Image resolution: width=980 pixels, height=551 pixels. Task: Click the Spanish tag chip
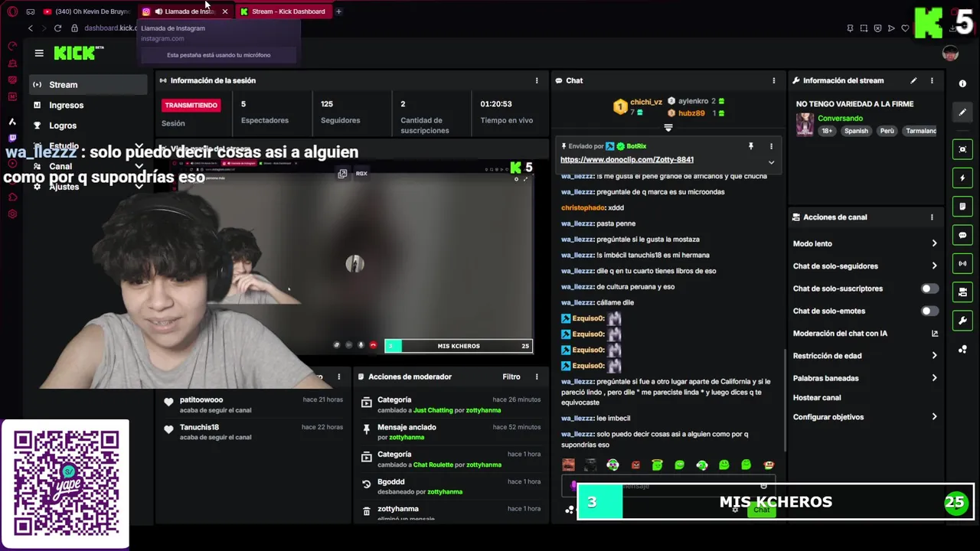pos(856,131)
